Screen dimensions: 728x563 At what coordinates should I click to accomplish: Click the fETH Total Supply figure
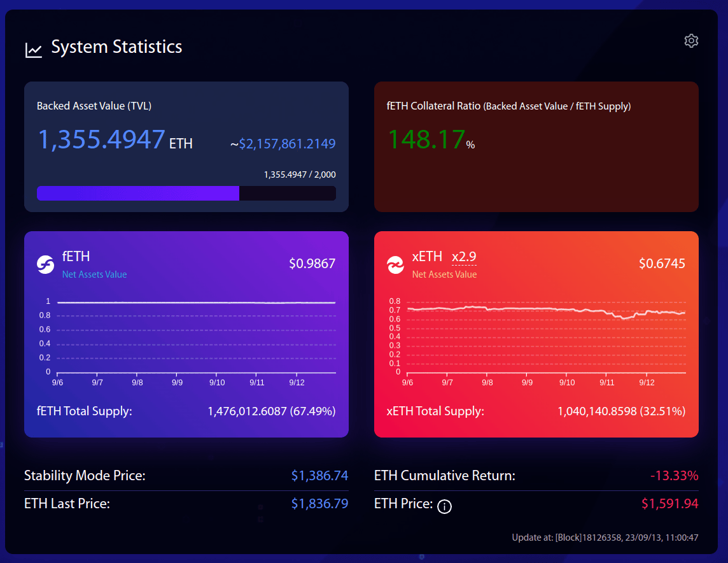click(x=277, y=411)
